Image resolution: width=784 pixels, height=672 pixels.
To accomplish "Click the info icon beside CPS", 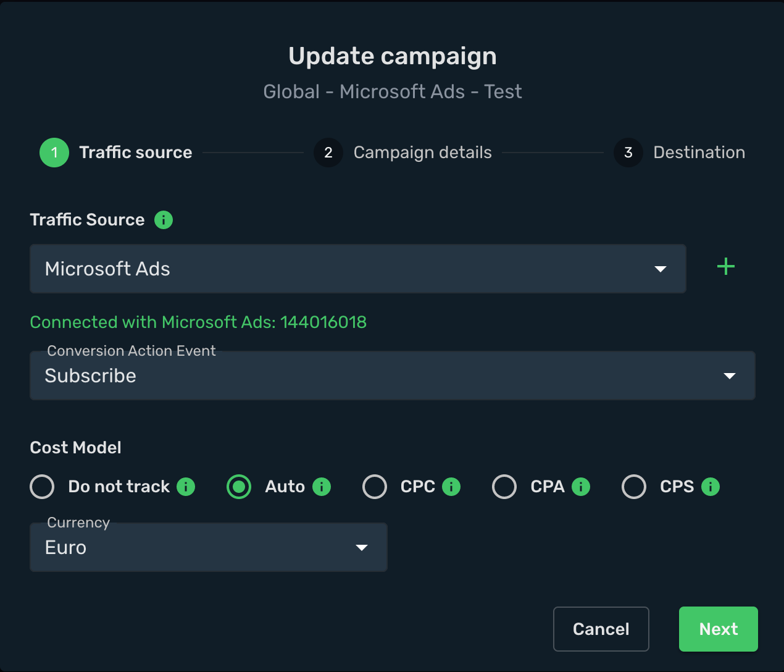I will [711, 487].
